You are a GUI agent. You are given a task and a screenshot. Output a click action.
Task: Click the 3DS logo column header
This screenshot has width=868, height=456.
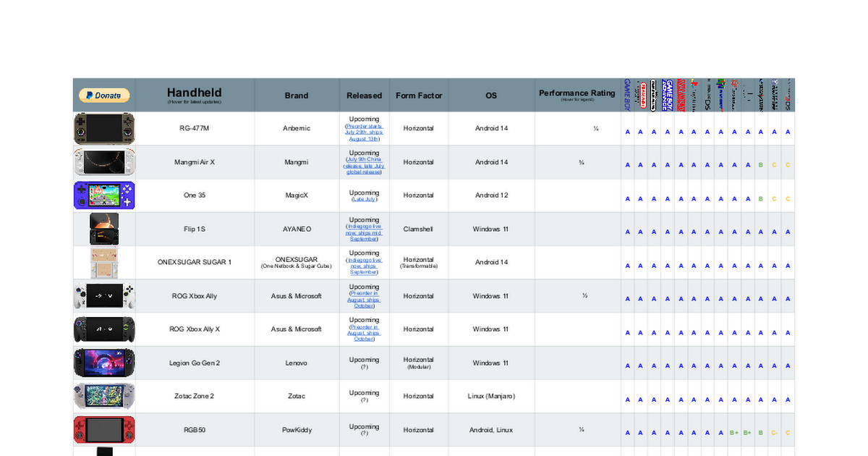click(788, 95)
